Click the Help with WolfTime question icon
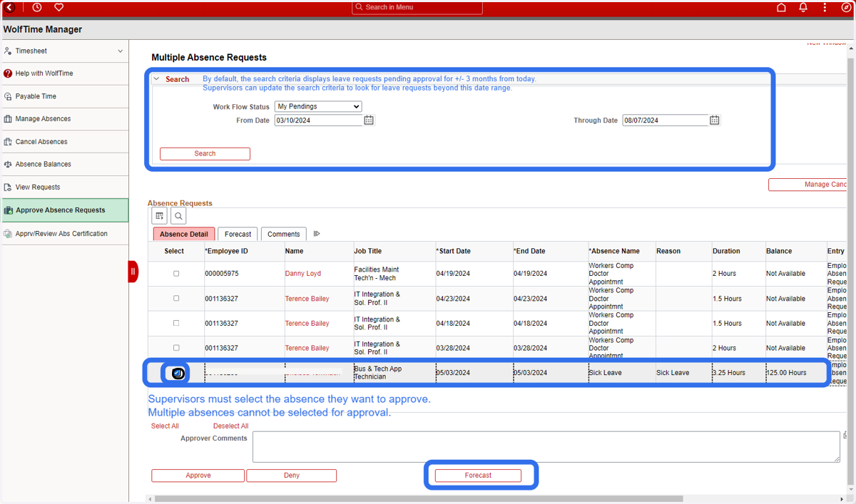The width and height of the screenshot is (856, 504). 8,73
